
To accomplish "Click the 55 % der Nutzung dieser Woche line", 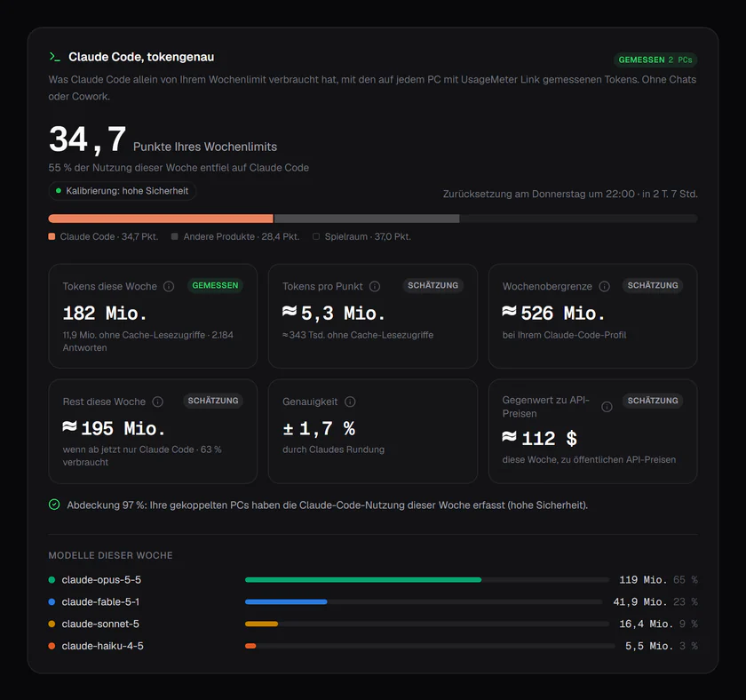I will pos(179,168).
